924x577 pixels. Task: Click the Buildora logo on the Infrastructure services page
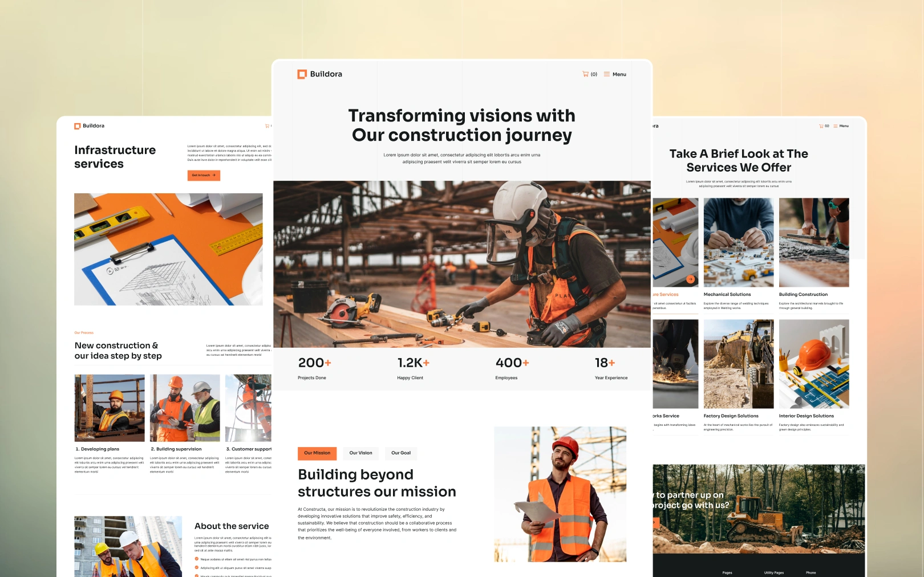(90, 126)
